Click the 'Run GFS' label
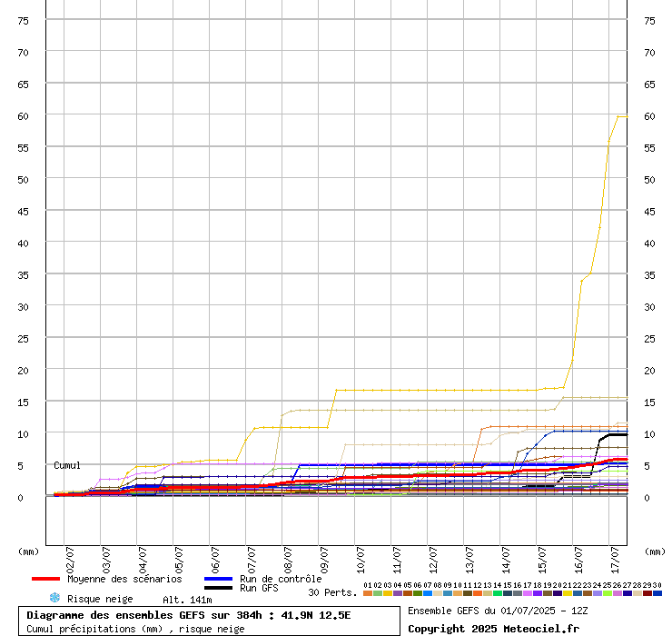The width and height of the screenshot is (672, 636). (259, 589)
